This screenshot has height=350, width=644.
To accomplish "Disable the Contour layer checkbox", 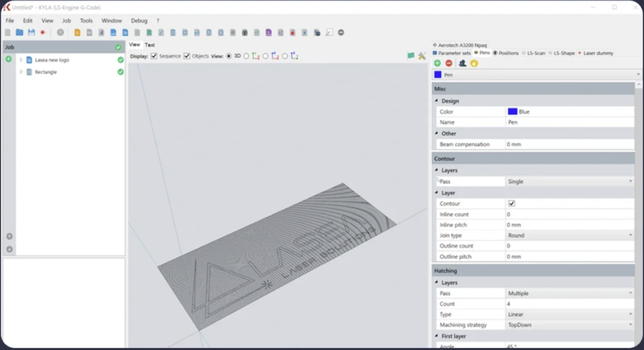I will click(511, 203).
